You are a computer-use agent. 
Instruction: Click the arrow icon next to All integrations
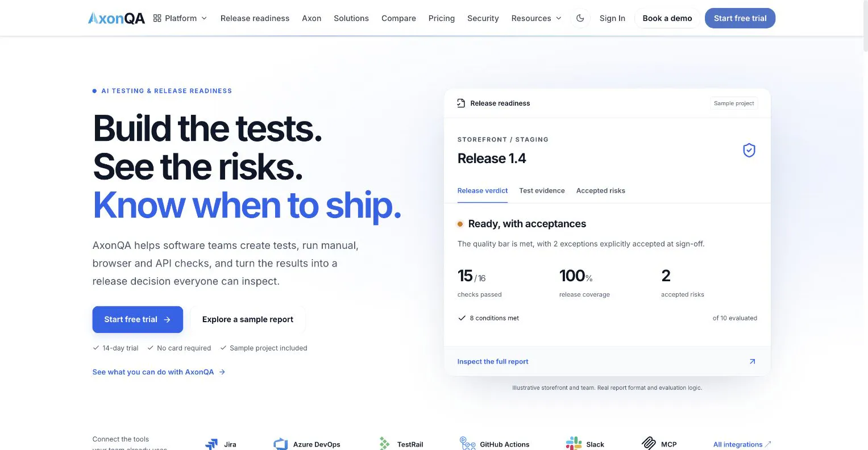[768, 444]
